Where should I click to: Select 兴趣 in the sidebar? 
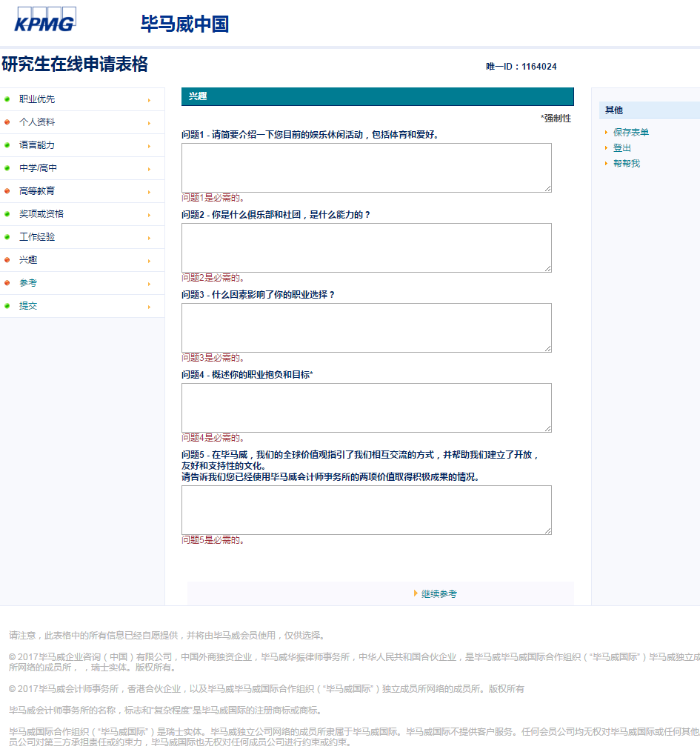[28, 260]
